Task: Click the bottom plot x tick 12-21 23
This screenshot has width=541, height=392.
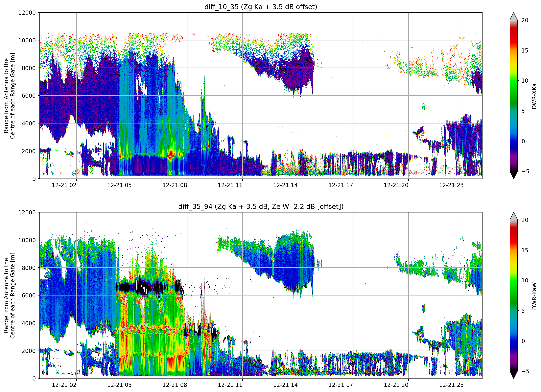Action: click(x=452, y=385)
